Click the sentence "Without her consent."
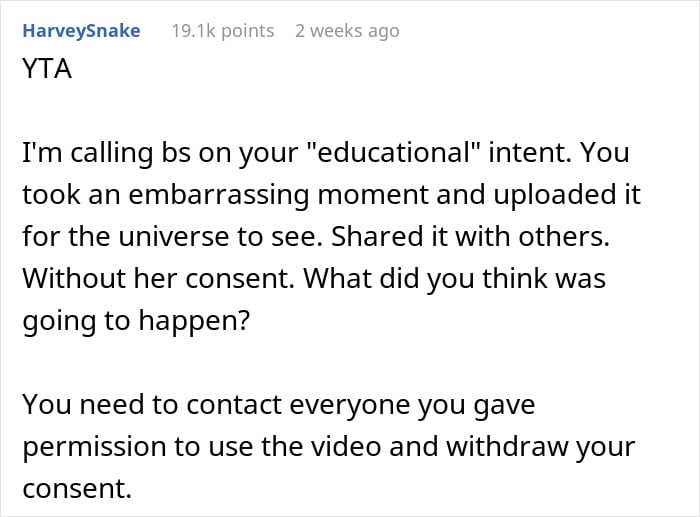Screen dimensions: 700x517 pos(158,278)
